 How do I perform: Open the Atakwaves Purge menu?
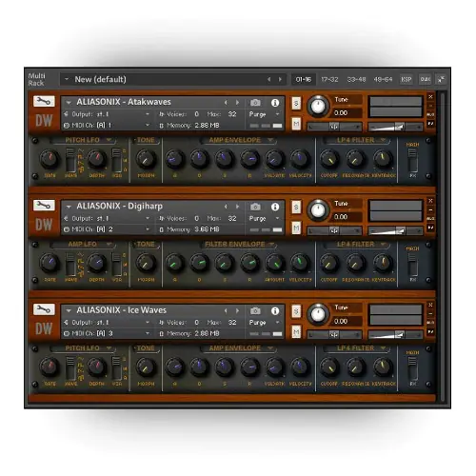click(264, 114)
